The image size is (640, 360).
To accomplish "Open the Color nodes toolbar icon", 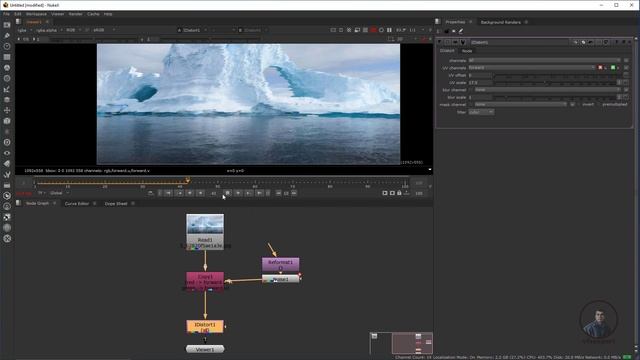I will coord(7,68).
